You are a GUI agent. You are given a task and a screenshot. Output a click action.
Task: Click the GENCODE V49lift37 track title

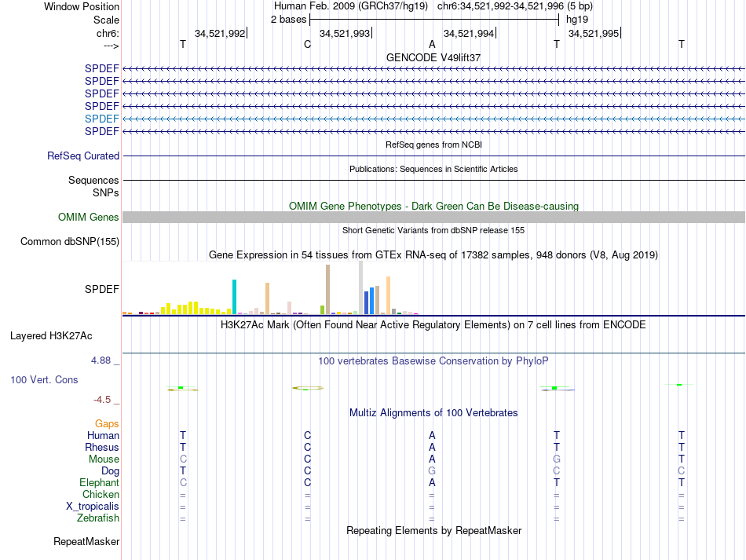pyautogui.click(x=433, y=57)
